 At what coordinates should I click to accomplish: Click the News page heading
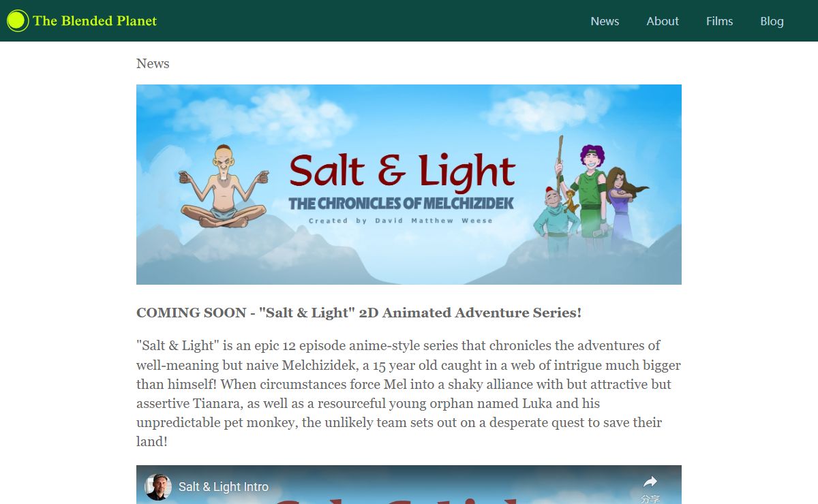153,63
